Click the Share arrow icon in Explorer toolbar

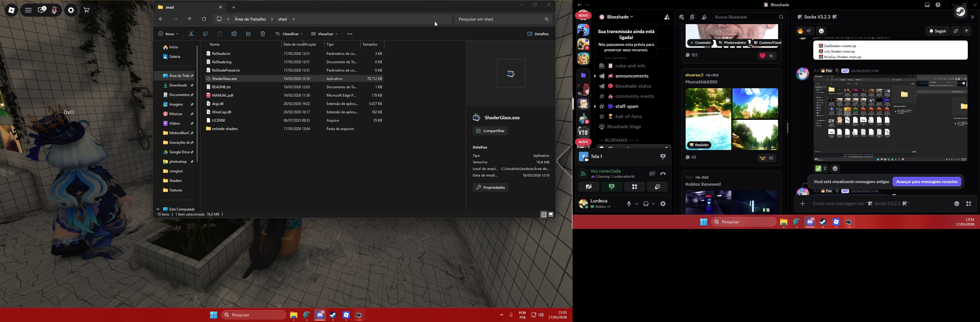click(248, 34)
